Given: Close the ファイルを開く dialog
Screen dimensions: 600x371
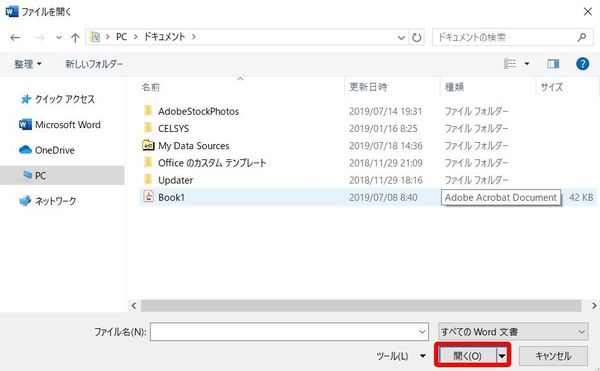Looking at the screenshot, I should coord(588,11).
